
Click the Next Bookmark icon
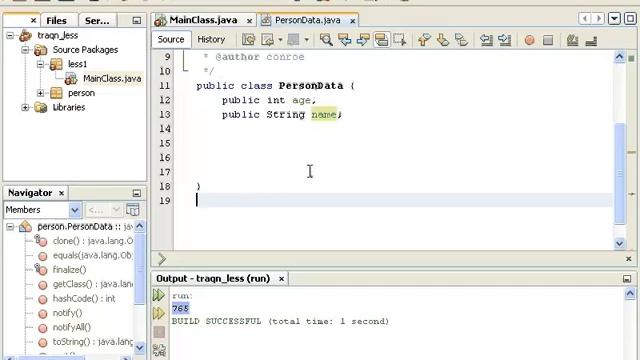click(443, 40)
